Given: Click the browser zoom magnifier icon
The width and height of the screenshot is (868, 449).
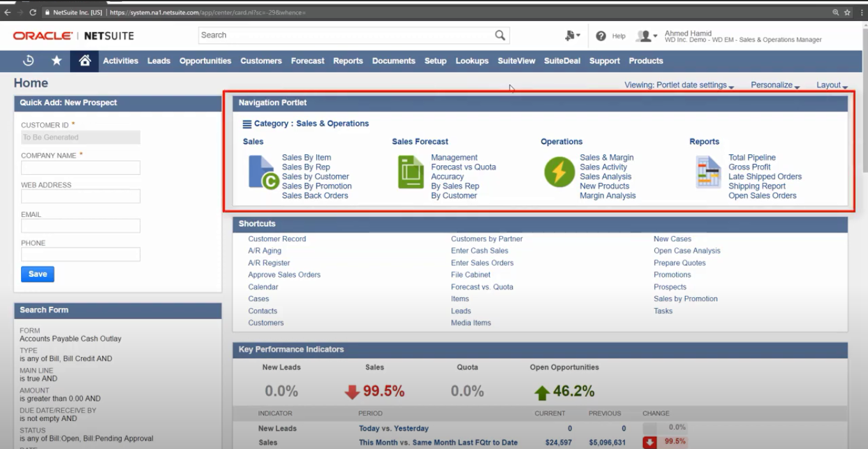Looking at the screenshot, I should [835, 12].
